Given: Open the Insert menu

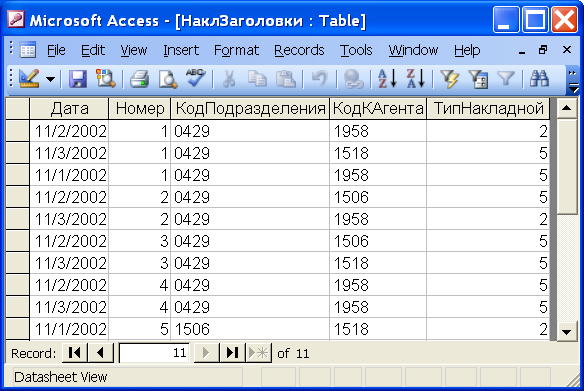Looking at the screenshot, I should coord(181,50).
